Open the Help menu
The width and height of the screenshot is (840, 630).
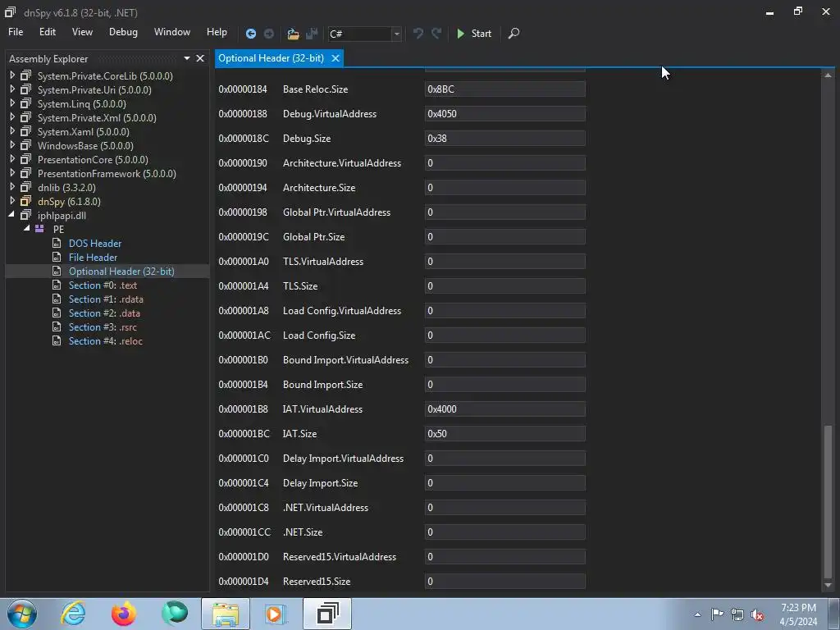pos(217,32)
